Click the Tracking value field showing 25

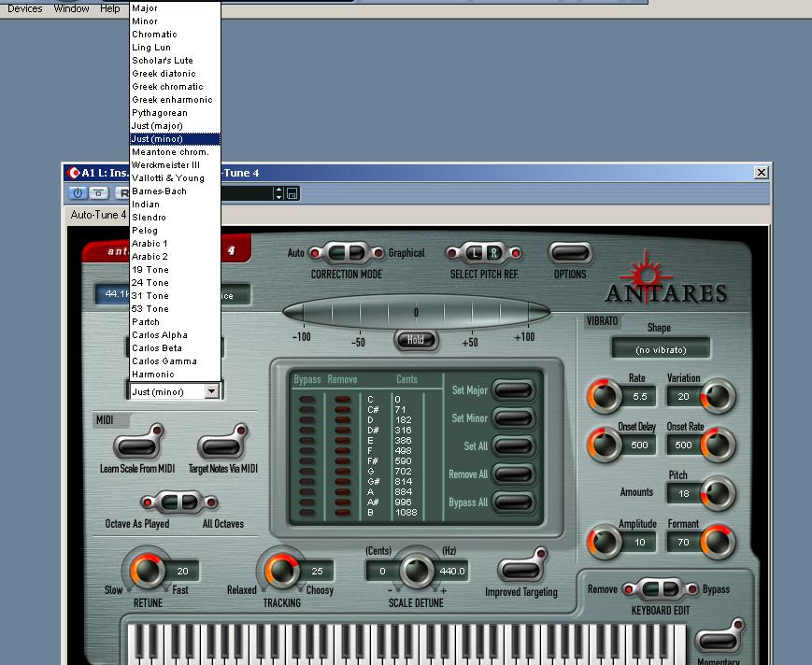[317, 571]
